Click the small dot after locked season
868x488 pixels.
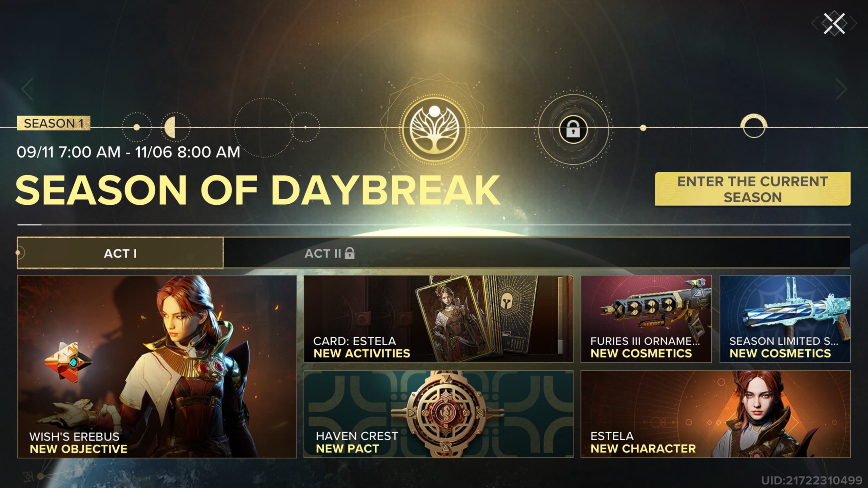(x=643, y=128)
